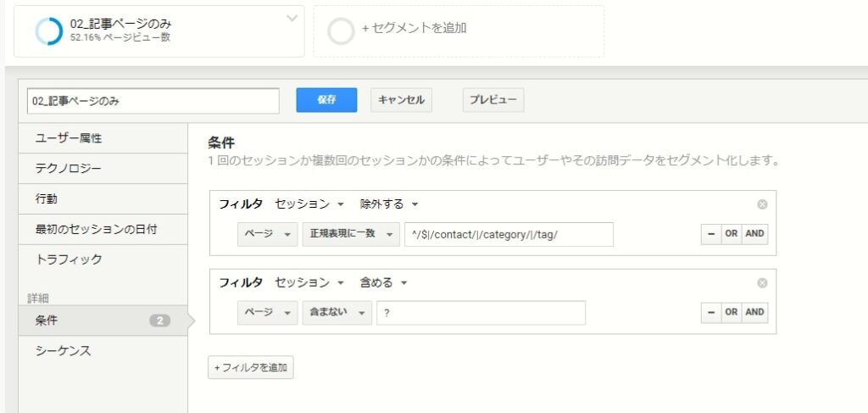Click the empty circle to add a segment
The width and height of the screenshot is (868, 413).
pyautogui.click(x=341, y=31)
